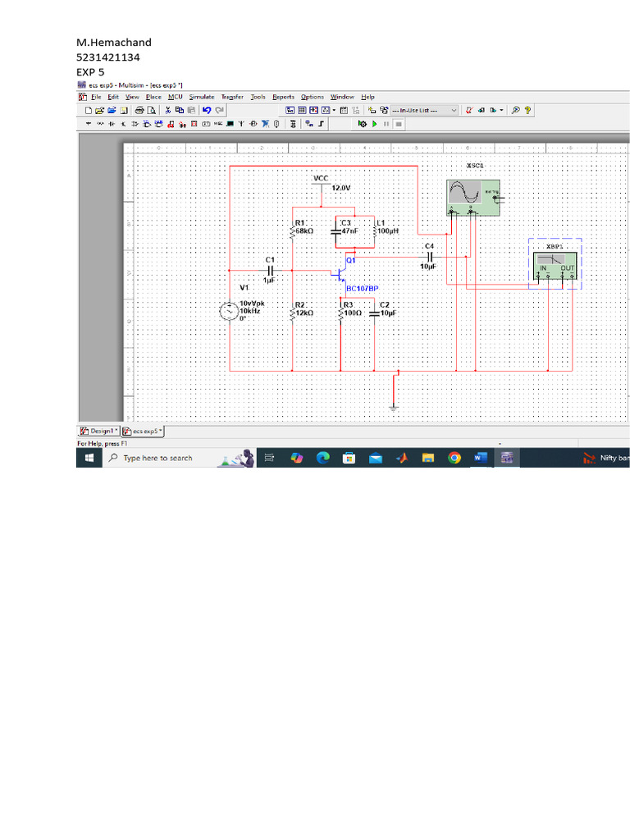Click the XSC1 oscilloscope instrument
Screen dimensions: 630x840
[x=472, y=197]
